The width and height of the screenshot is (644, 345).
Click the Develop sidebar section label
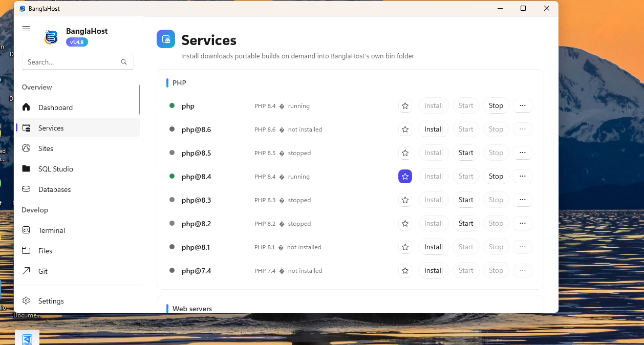click(x=35, y=210)
